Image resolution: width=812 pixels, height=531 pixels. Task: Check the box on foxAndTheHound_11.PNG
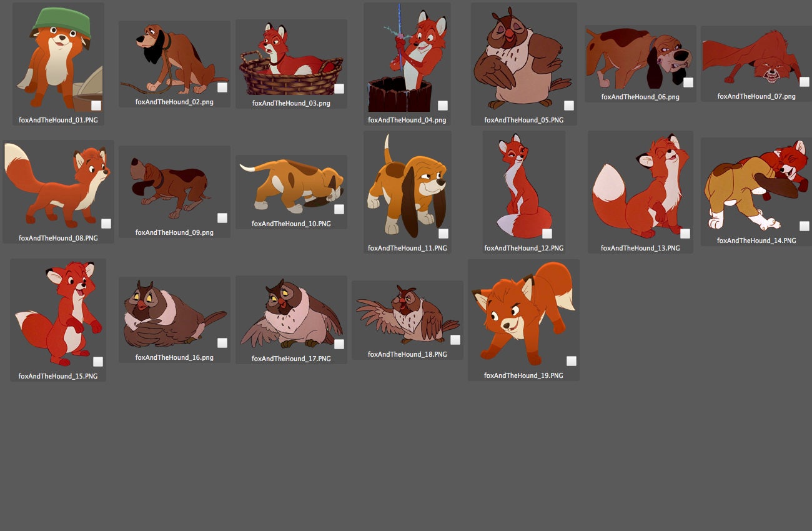tap(443, 233)
